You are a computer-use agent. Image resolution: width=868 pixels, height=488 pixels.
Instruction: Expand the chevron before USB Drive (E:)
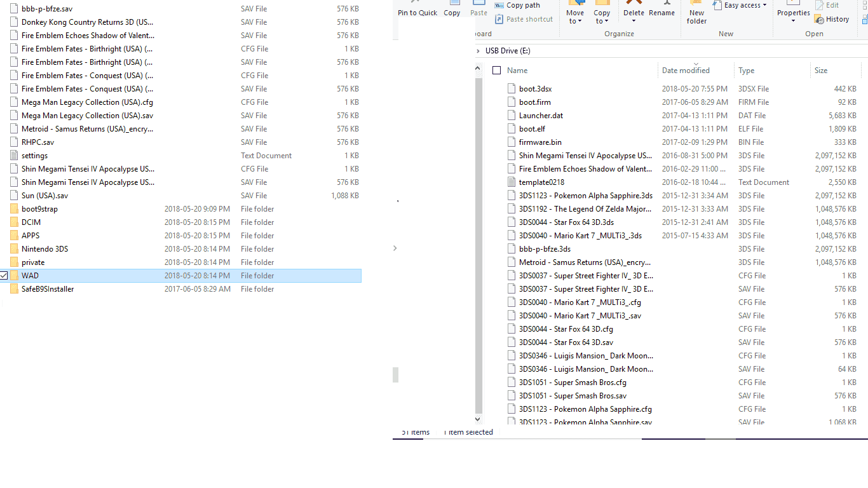[478, 51]
